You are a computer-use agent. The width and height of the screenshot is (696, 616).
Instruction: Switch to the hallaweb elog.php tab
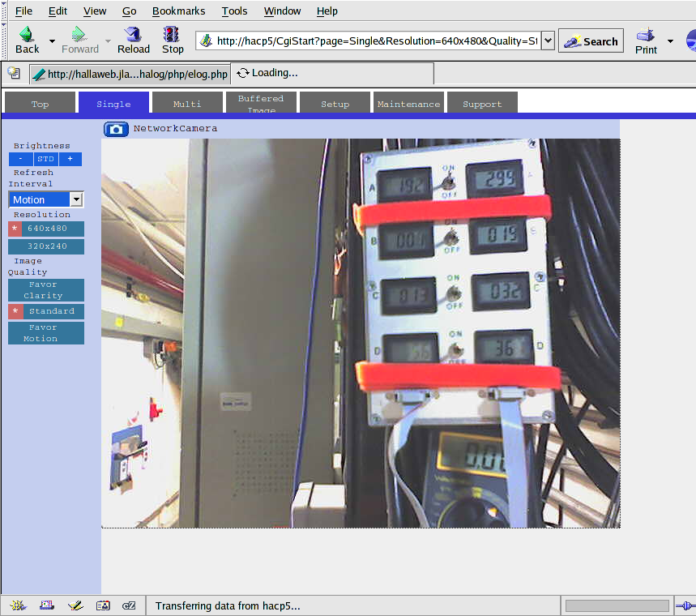pyautogui.click(x=130, y=74)
